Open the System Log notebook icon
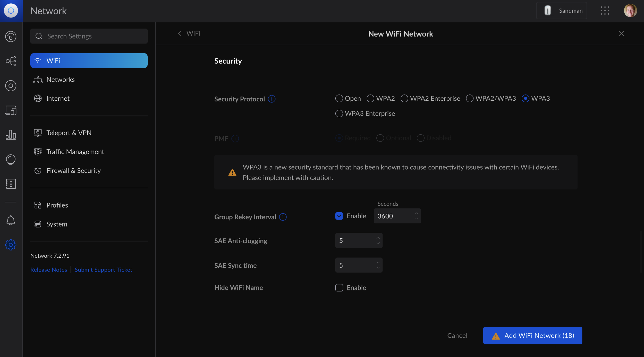Screen dimensions: 644x357 pos(11,184)
